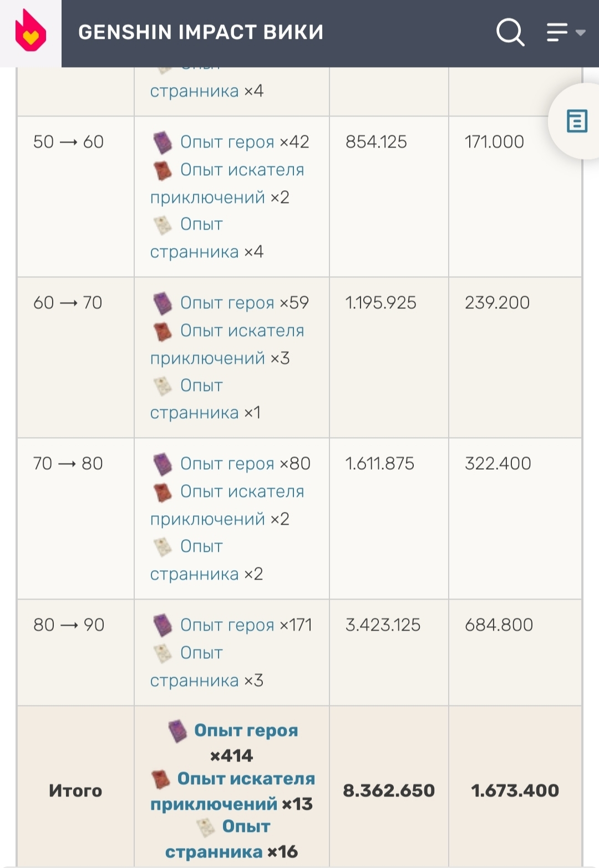599x868 pixels.
Task: Expand the header navigation menu dropdown
Action: [565, 32]
